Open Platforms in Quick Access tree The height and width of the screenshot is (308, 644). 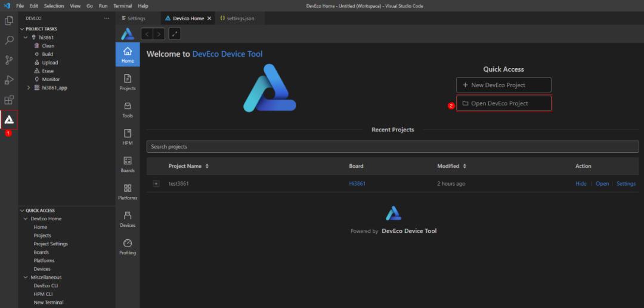click(44, 261)
